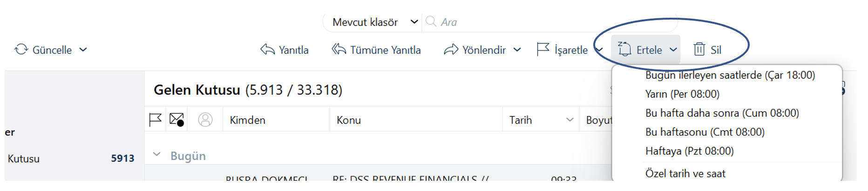Collapse the Bugün message group
The image size is (868, 191).
click(x=157, y=155)
